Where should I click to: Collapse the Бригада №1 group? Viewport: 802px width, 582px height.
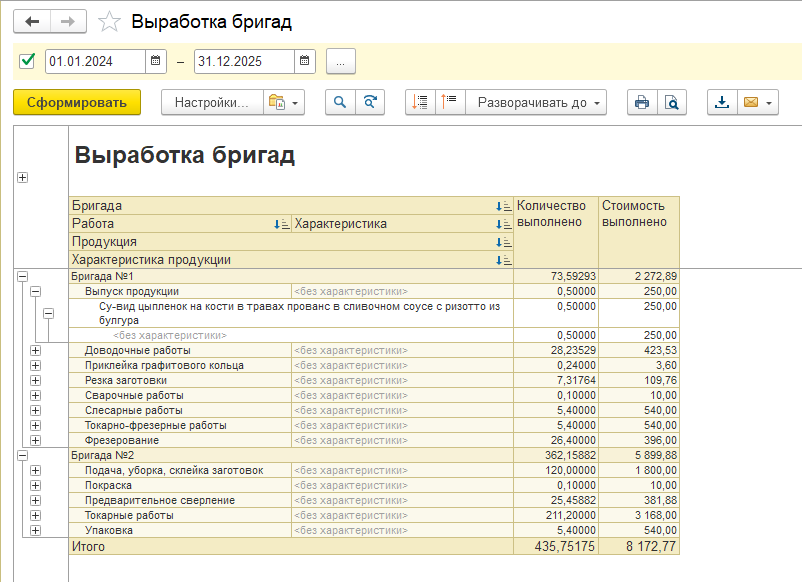point(23,276)
